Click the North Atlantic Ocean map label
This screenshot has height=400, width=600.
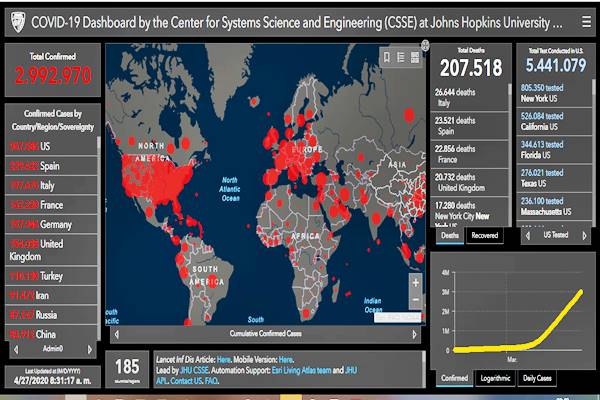(230, 189)
